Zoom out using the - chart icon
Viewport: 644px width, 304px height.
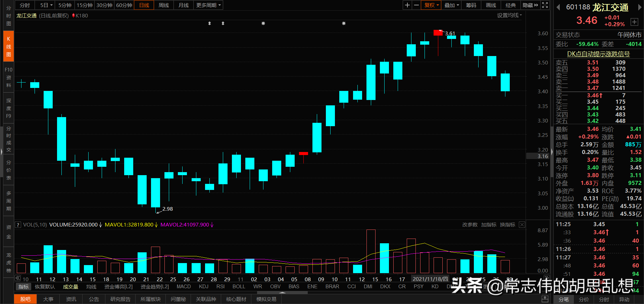click(x=416, y=5)
